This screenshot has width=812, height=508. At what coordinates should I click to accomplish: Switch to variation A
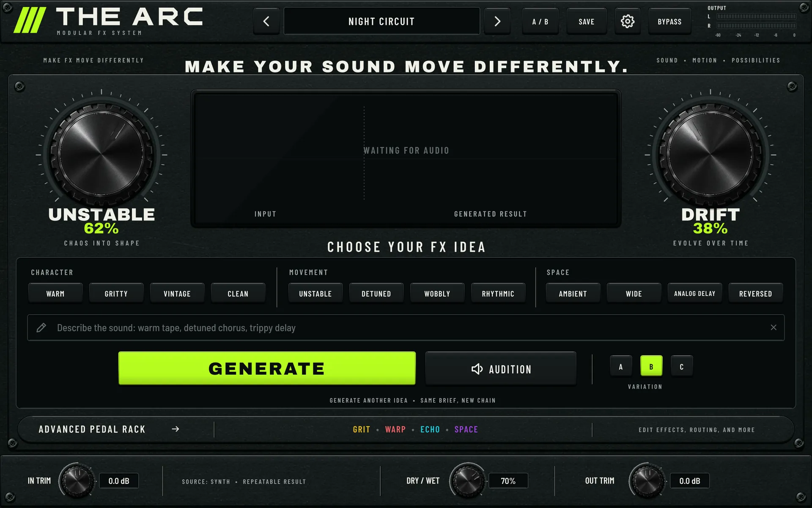[x=621, y=366]
